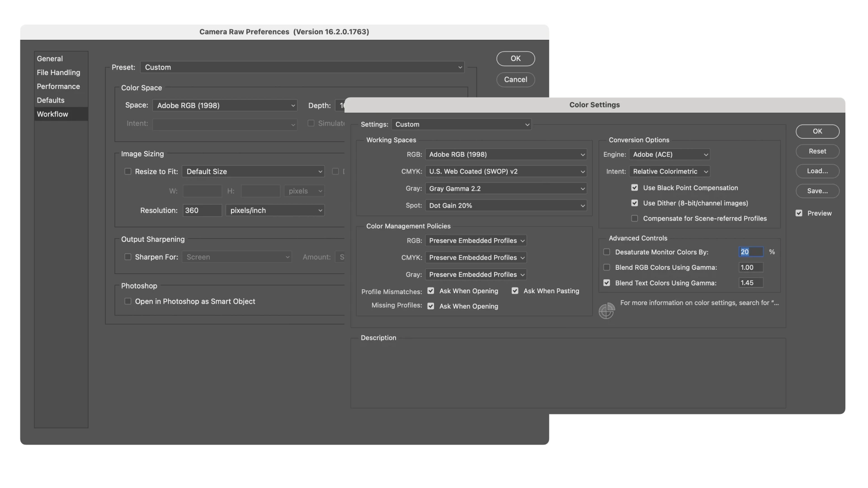Enable Resize to Fit checkbox
This screenshot has height=488, width=868.
tap(128, 172)
